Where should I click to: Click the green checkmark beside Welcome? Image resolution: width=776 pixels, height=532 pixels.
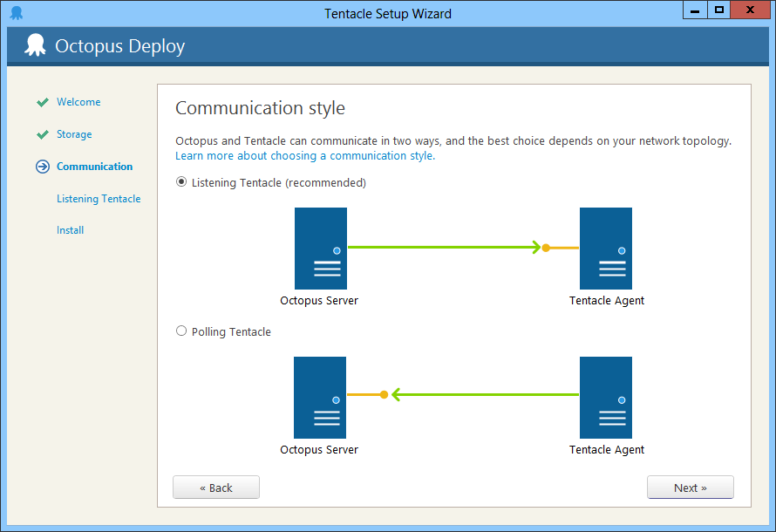(42, 102)
